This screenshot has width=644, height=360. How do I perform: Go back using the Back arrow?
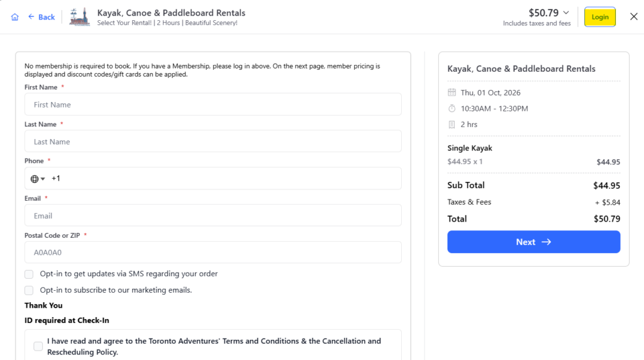41,17
